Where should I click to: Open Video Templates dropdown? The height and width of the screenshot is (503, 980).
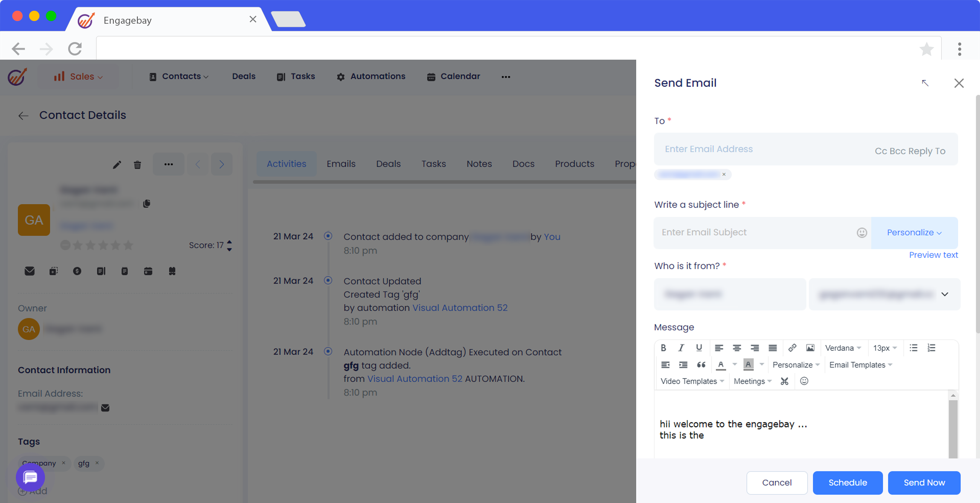(692, 381)
